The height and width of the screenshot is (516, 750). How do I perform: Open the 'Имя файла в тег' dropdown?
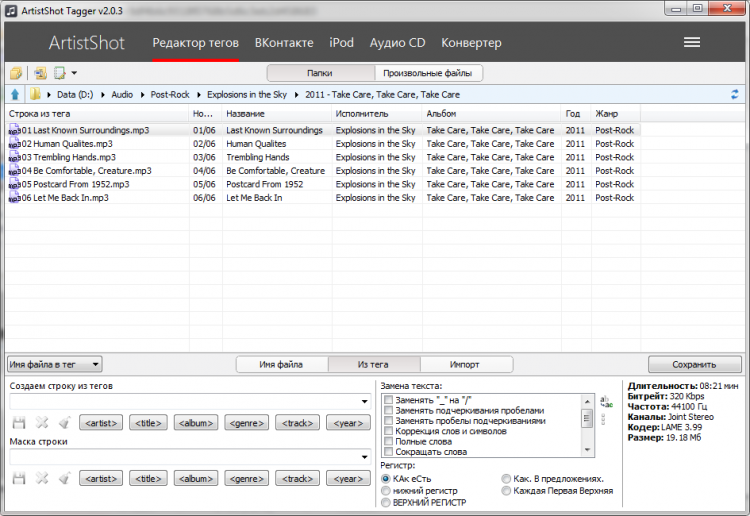(55, 365)
